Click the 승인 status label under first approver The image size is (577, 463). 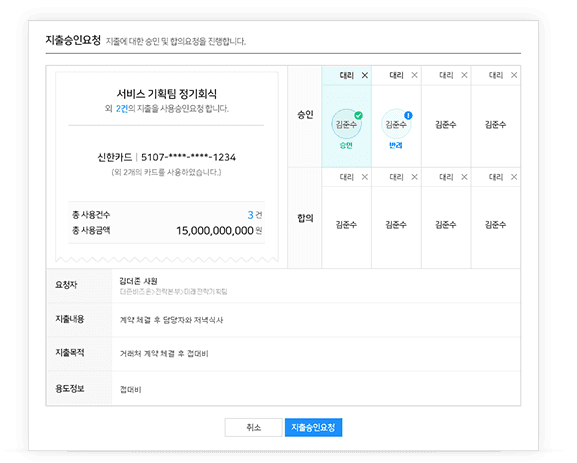(x=346, y=145)
